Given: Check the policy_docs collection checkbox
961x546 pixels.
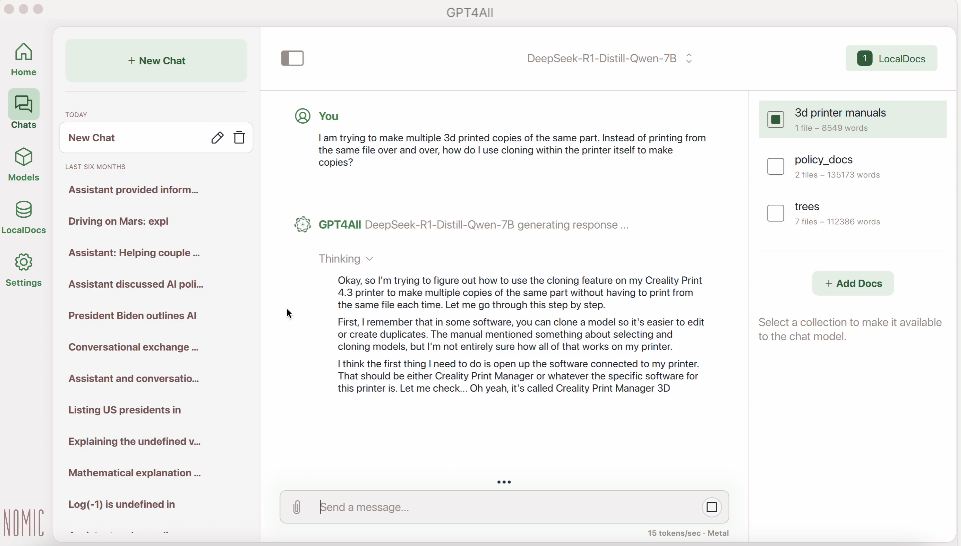Looking at the screenshot, I should 775,167.
